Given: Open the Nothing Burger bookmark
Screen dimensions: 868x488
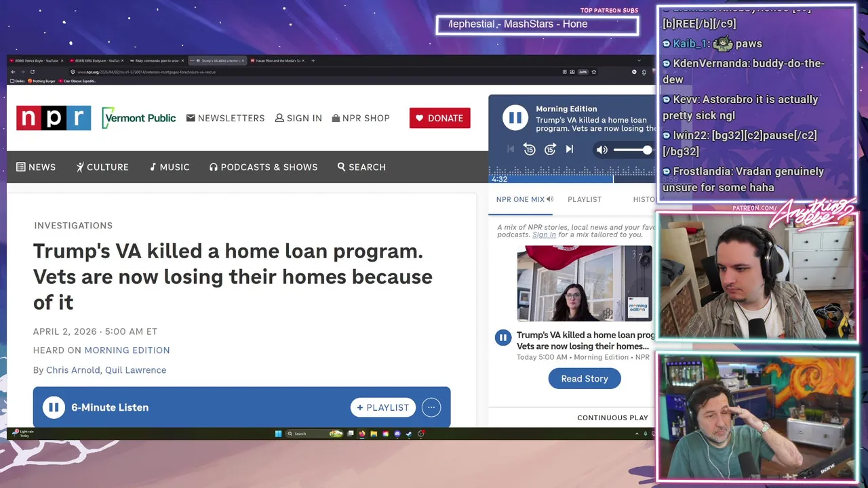Looking at the screenshot, I should [42, 81].
